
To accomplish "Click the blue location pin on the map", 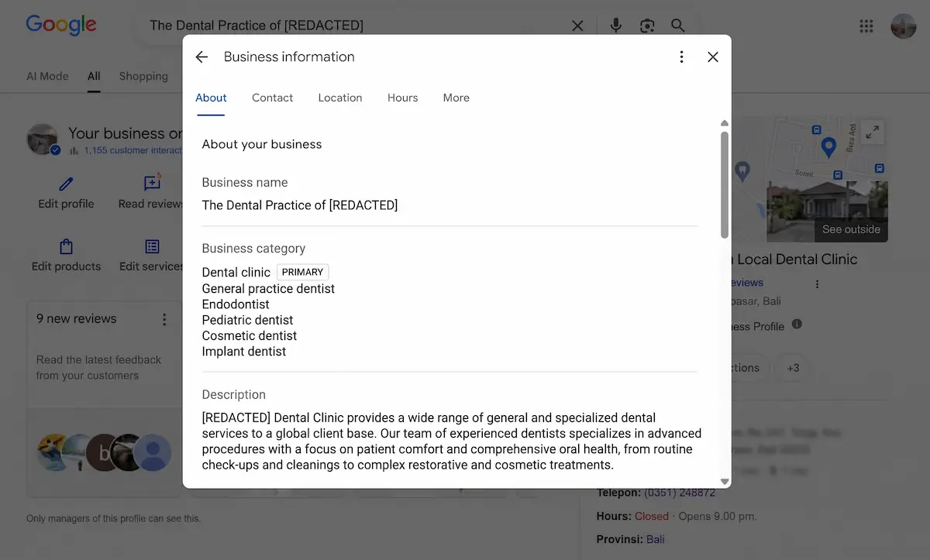I will tap(828, 146).
